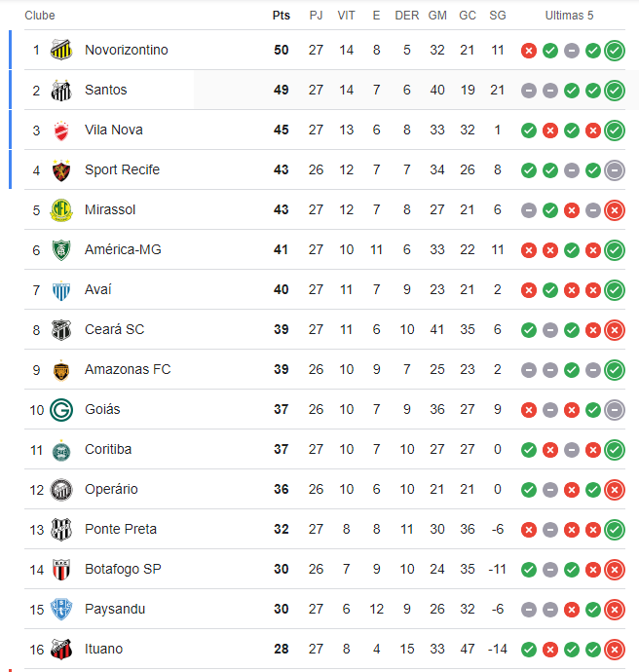The height and width of the screenshot is (672, 639).
Task: Click the América-MG green crest
Action: coord(61,249)
